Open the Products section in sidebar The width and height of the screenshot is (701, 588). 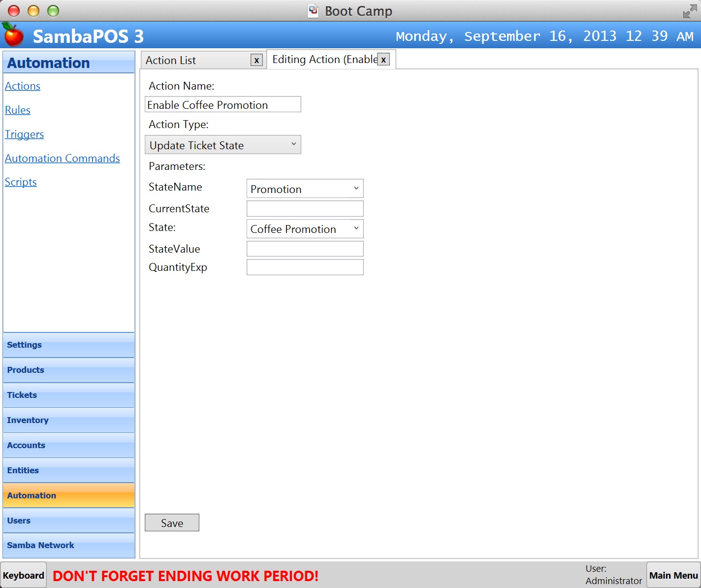click(68, 370)
